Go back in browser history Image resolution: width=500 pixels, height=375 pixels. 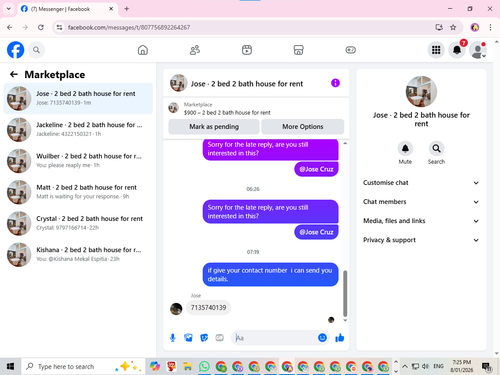[10, 27]
